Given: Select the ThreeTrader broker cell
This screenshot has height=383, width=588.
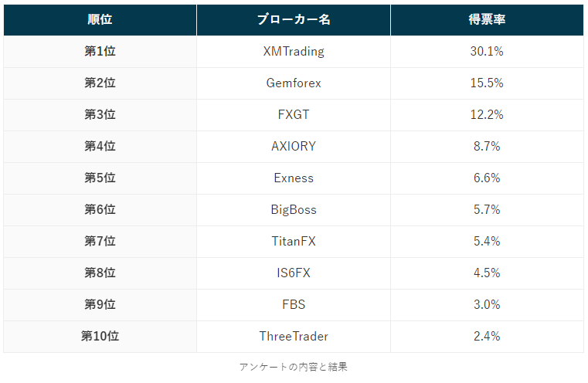Looking at the screenshot, I should pyautogui.click(x=294, y=337).
